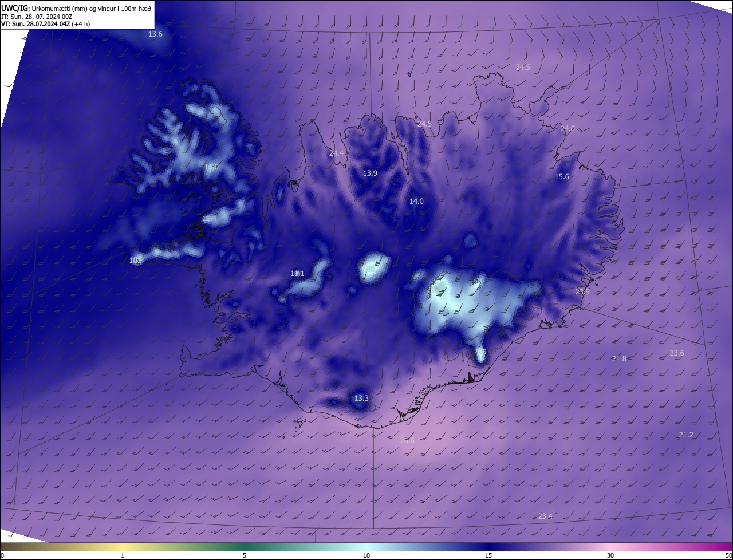Select the 21.2 value label
This screenshot has width=733, height=560.
click(686, 435)
